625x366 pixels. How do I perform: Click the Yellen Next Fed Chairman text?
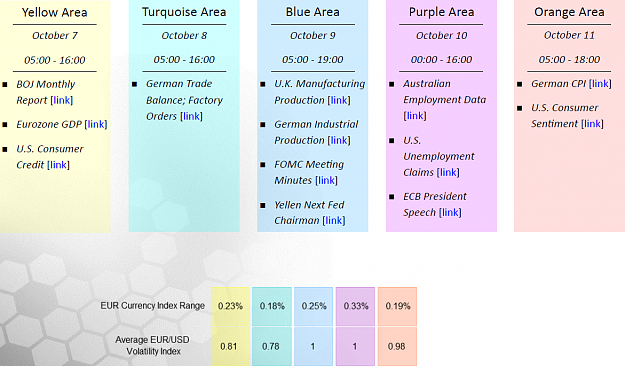coord(309,213)
